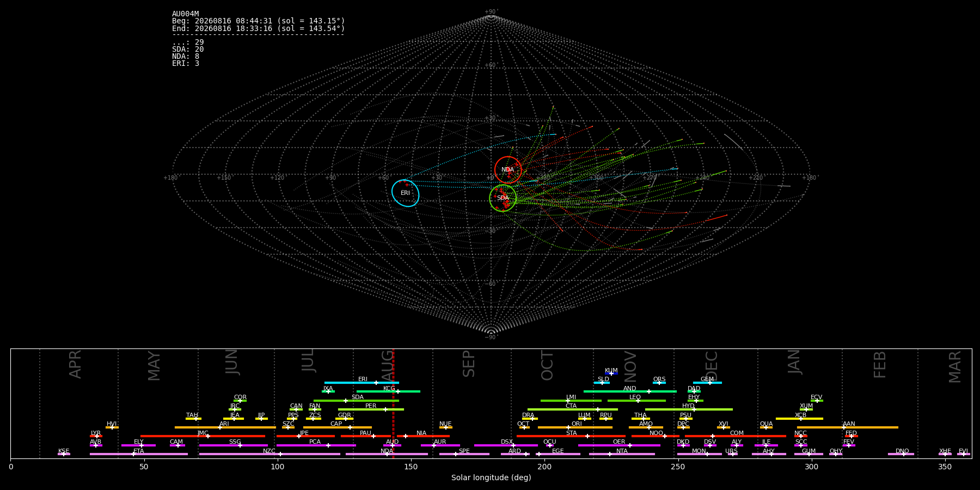Viewport: 980px width, 490px height.
Task: Click the AND green shower bar
Action: (630, 391)
